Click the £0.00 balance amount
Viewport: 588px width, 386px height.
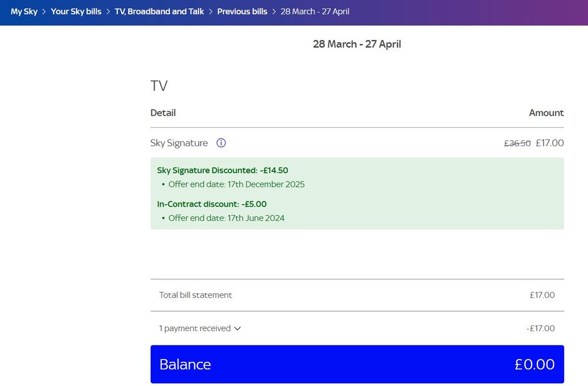click(x=535, y=365)
